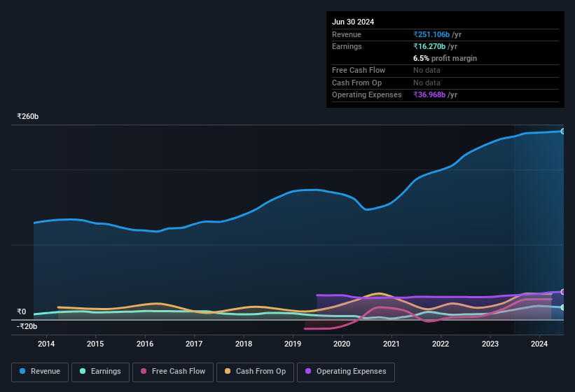
Task: Click the 2020 x-axis label
Action: click(x=342, y=344)
